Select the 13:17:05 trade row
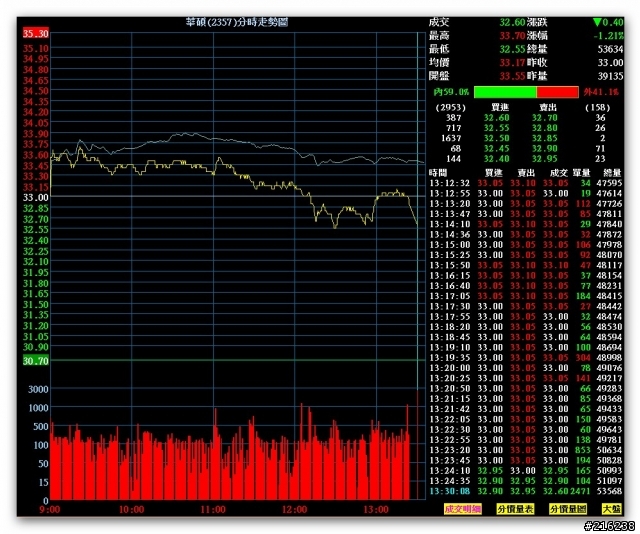Screen dimensions: 640x534 pyautogui.click(x=526, y=296)
